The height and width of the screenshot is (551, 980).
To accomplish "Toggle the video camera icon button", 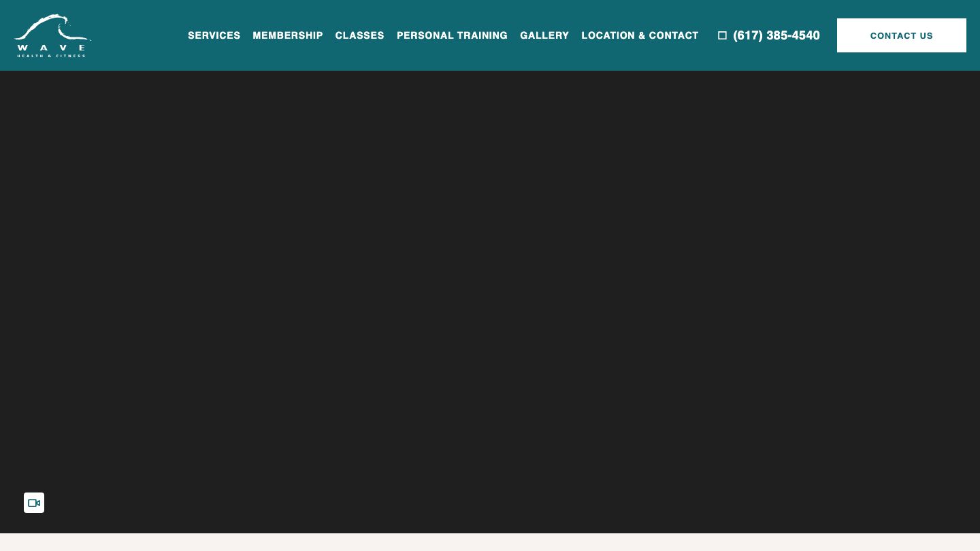I will click(x=34, y=503).
